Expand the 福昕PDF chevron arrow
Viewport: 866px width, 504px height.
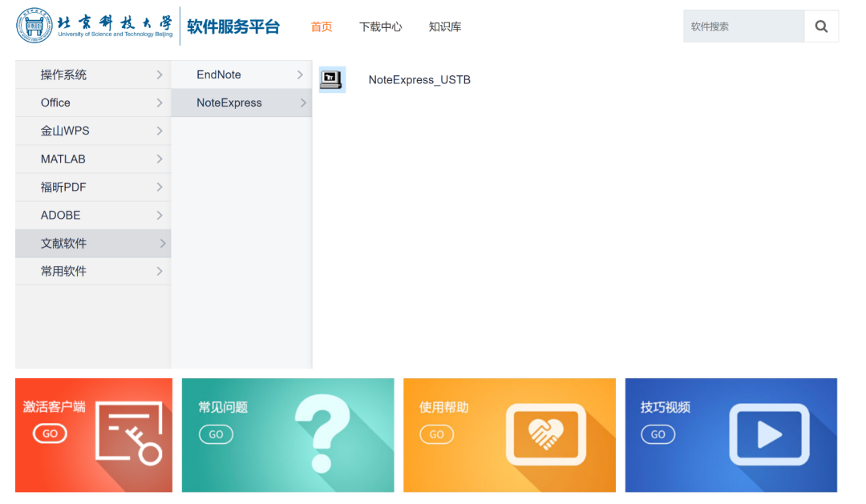(160, 187)
